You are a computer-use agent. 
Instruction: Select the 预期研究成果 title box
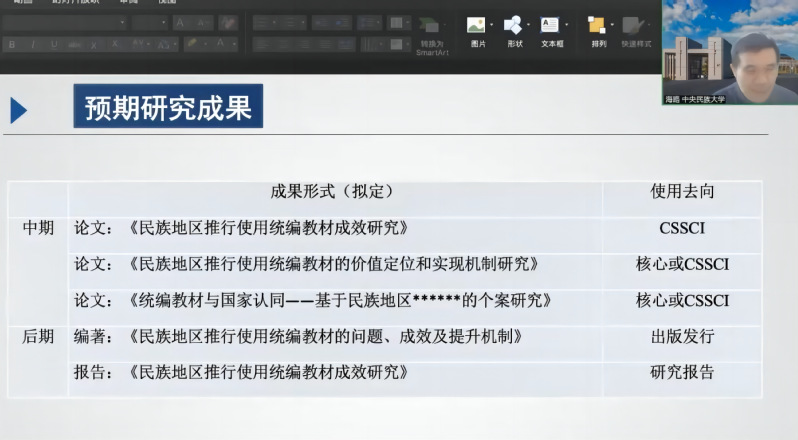tap(167, 107)
